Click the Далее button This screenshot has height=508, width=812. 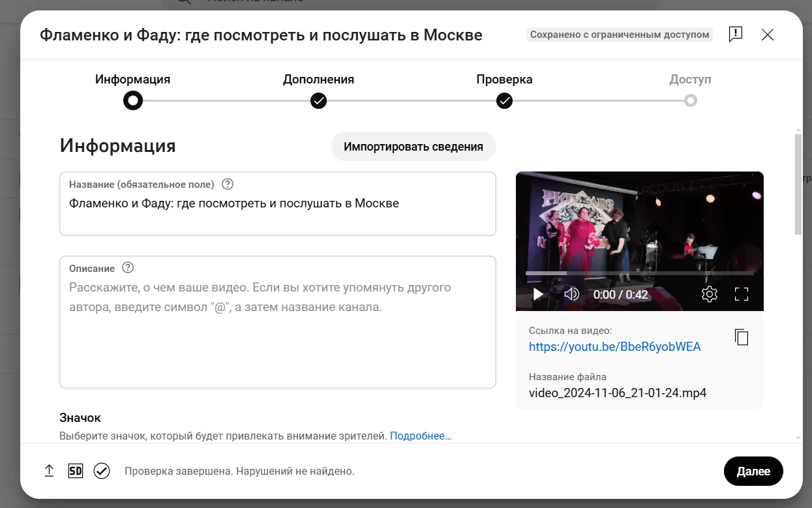[753, 471]
